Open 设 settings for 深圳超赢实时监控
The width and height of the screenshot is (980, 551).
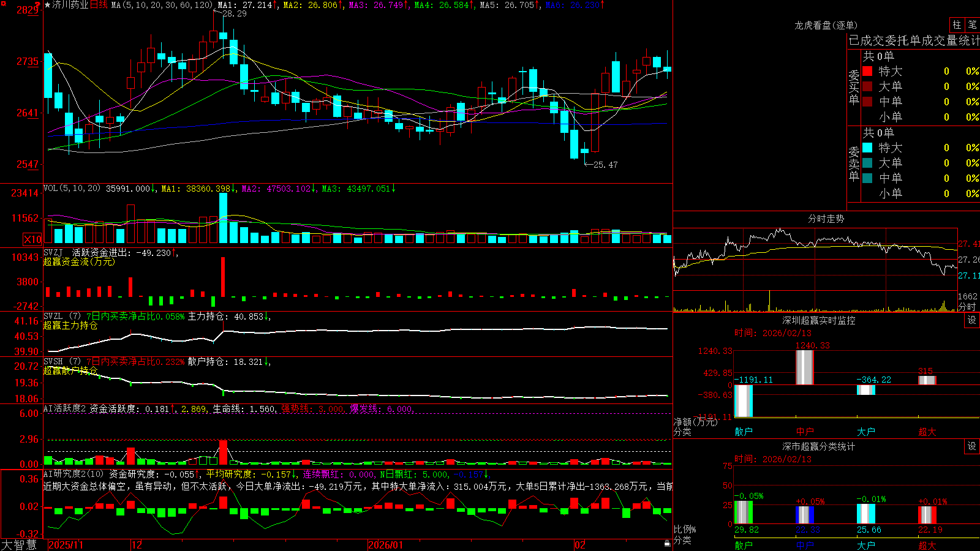point(972,320)
